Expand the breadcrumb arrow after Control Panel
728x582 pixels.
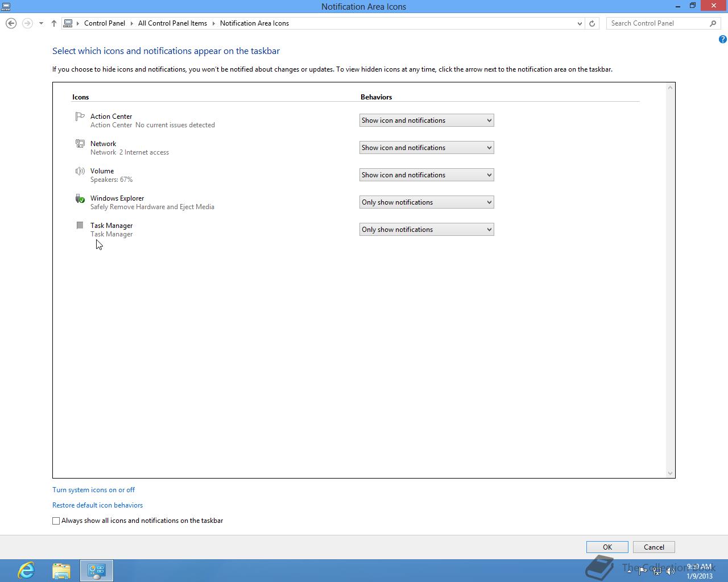pos(132,23)
